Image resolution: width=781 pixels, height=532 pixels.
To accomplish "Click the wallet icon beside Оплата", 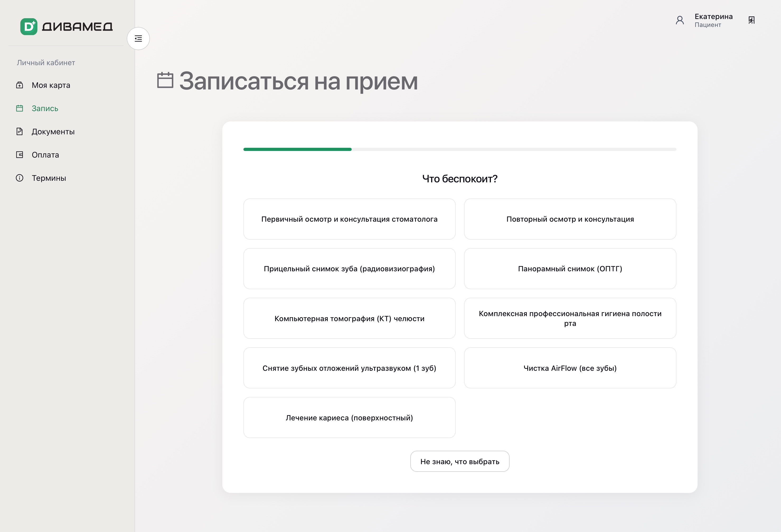I will (20, 154).
